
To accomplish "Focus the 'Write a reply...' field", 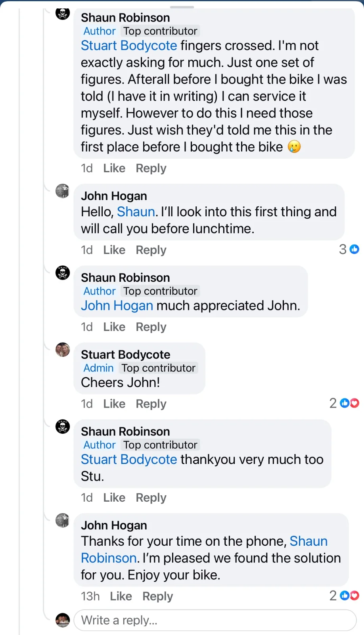I will pos(215,620).
